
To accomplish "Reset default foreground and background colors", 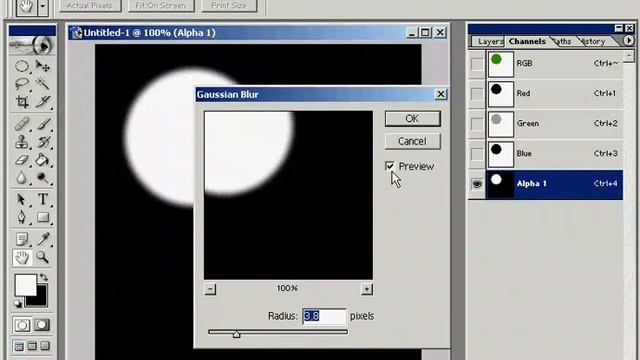I will click(18, 304).
